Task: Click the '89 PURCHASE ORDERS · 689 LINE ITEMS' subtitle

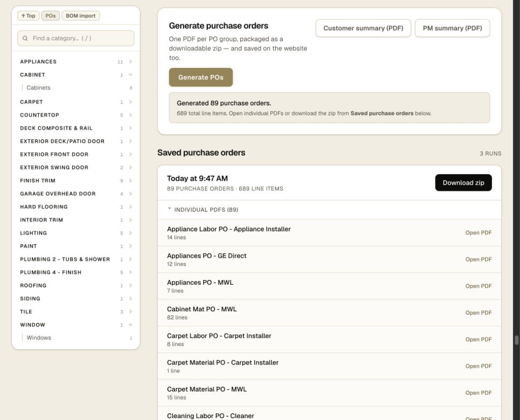Action: (225, 189)
